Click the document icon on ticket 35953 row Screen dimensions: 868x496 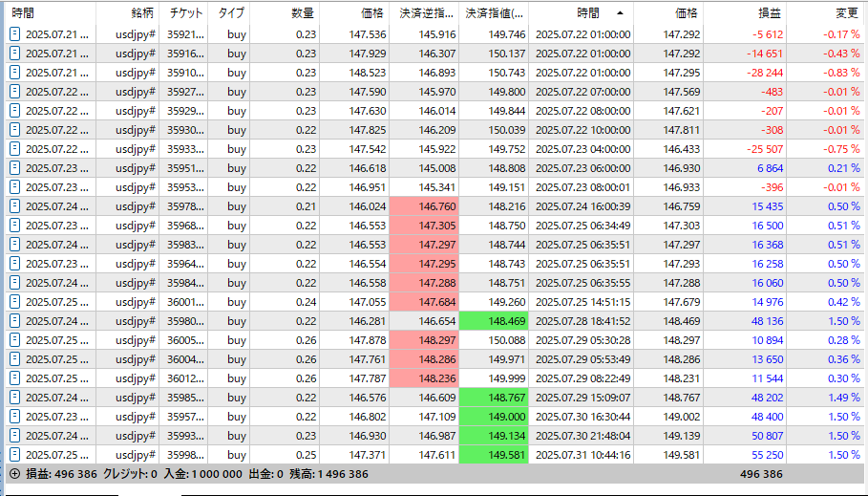point(15,187)
